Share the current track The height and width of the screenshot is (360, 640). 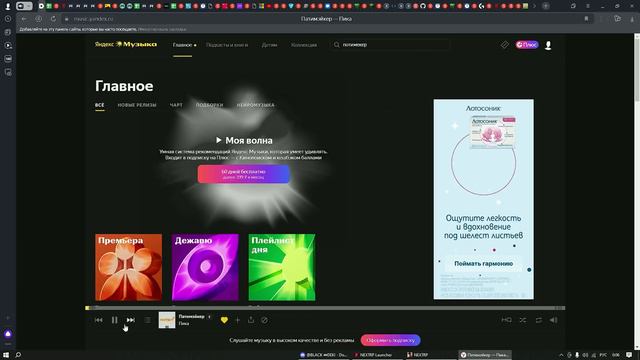[x=251, y=320]
